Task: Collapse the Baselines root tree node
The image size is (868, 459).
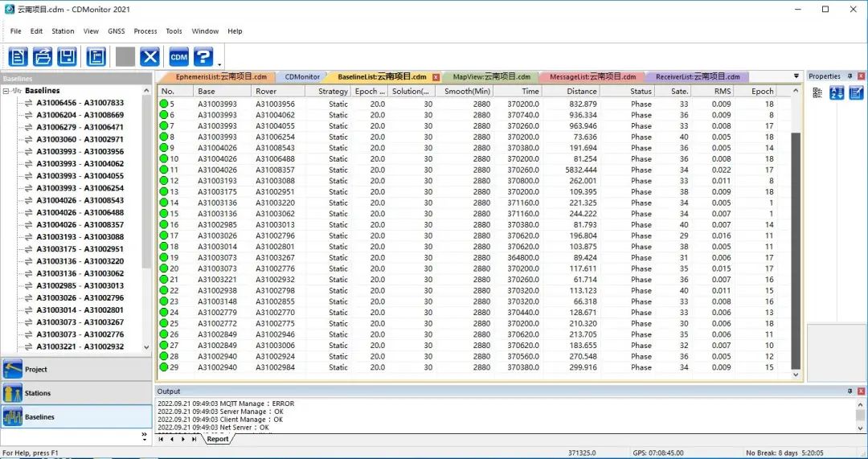Action: coord(7,91)
